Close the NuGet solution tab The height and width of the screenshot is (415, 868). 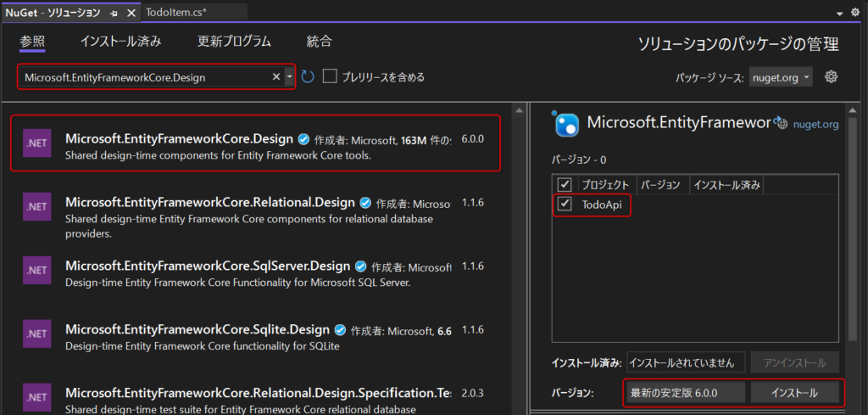[131, 13]
